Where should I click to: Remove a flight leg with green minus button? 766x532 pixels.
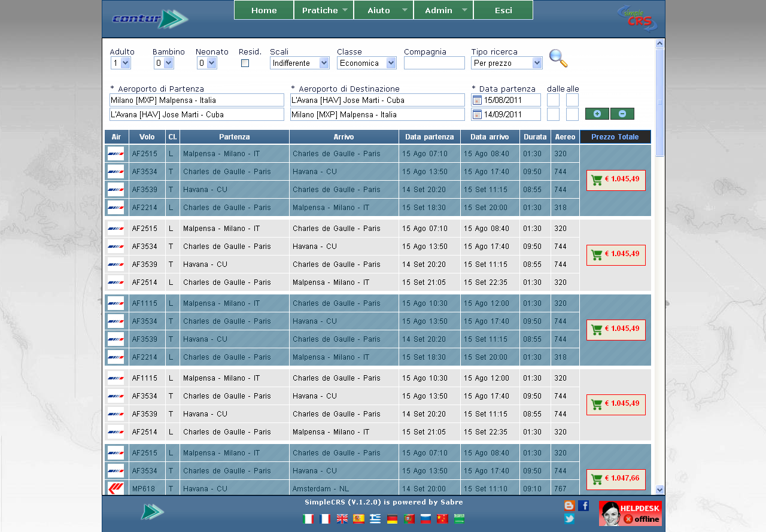pos(622,114)
